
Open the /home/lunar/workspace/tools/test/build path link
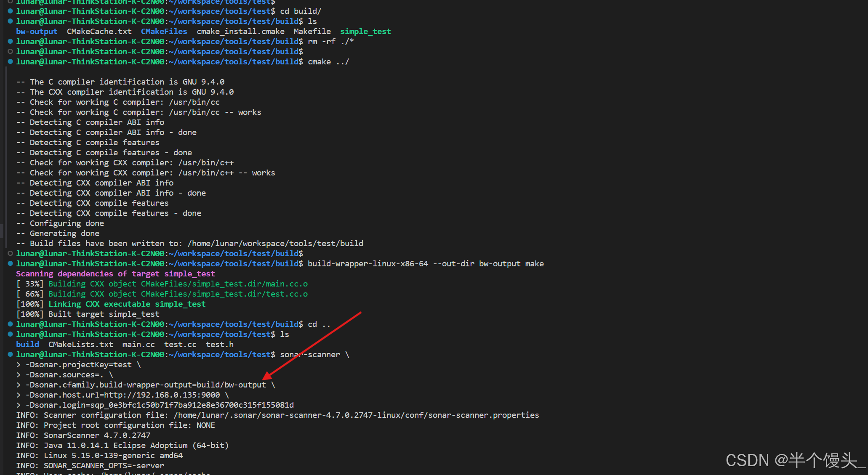click(275, 244)
